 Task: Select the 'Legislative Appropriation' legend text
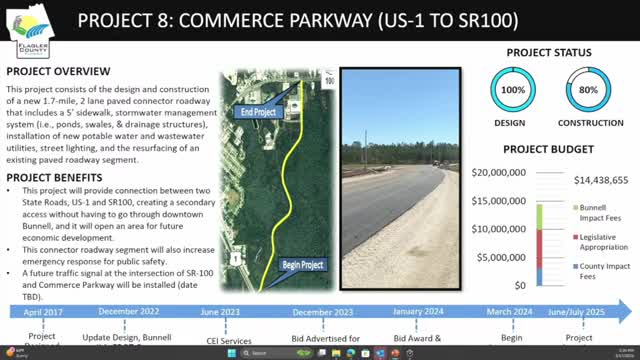click(604, 242)
